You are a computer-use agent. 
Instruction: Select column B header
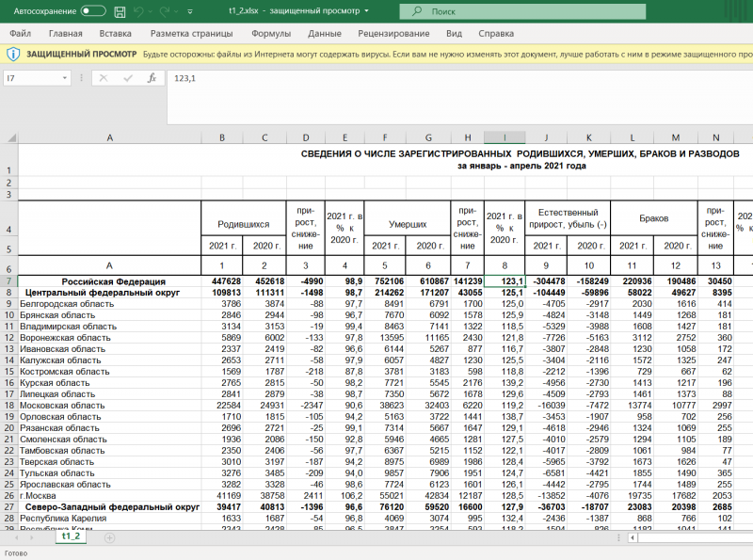coord(222,137)
